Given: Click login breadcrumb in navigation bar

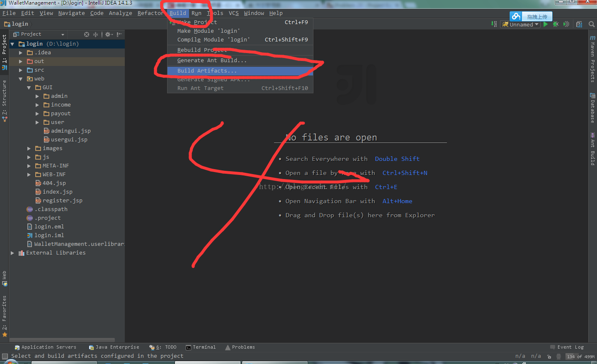Looking at the screenshot, I should (17, 24).
